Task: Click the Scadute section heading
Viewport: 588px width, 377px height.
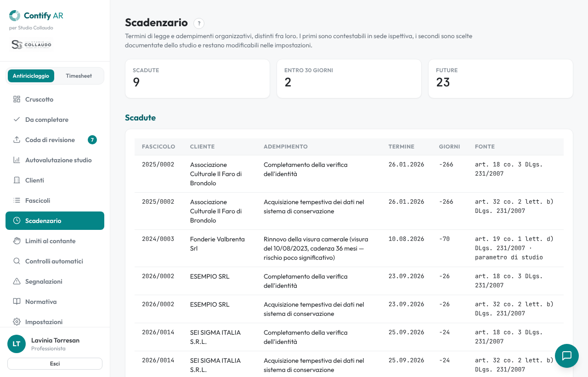Action: pyautogui.click(x=140, y=118)
